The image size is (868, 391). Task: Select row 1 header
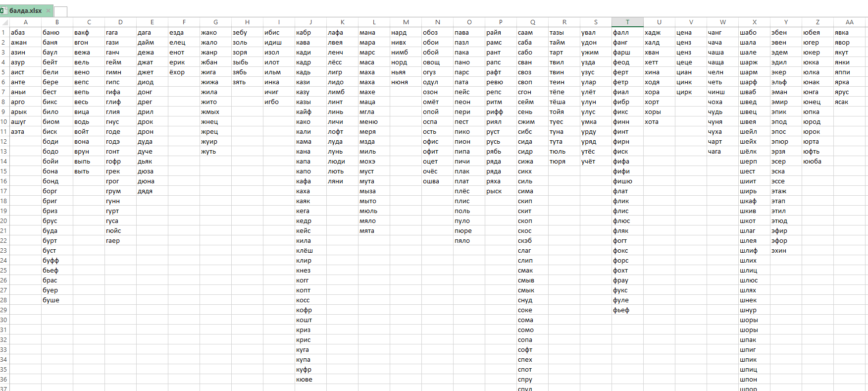(4, 33)
